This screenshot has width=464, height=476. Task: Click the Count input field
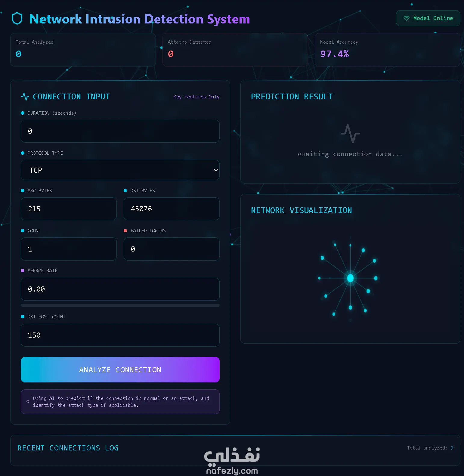69,249
